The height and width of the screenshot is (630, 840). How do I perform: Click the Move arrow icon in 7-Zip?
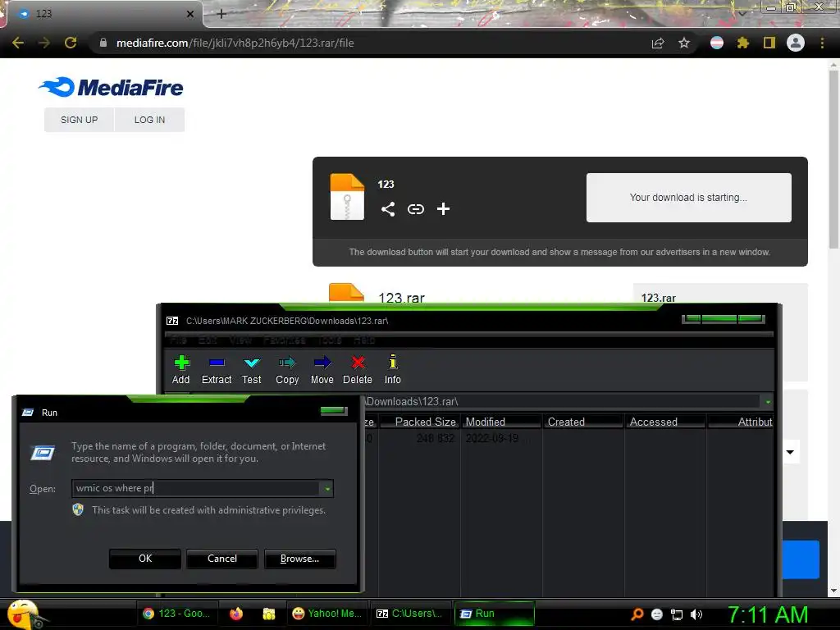point(322,363)
